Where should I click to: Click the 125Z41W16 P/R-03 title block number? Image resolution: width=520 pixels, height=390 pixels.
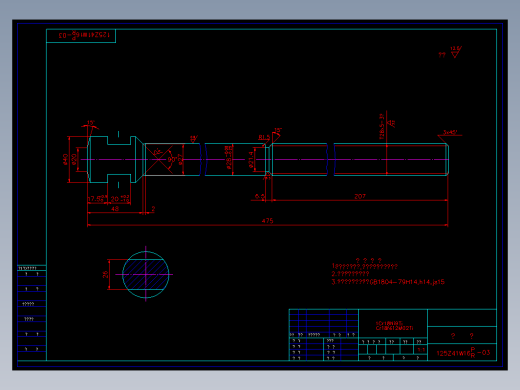coord(463,353)
